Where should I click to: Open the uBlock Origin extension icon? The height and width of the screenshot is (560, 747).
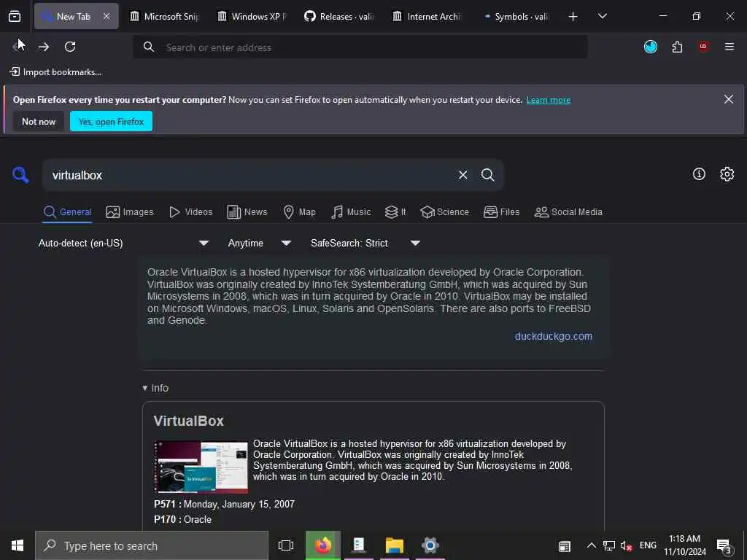[703, 47]
